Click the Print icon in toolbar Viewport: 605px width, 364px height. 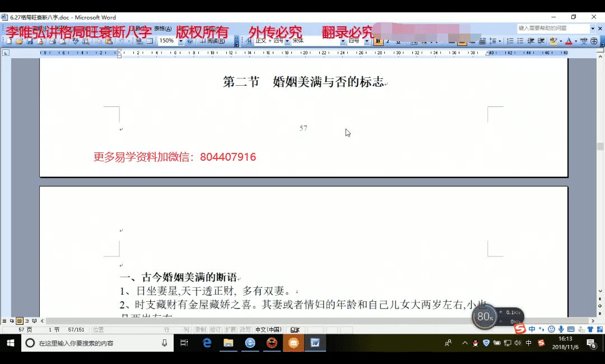(x=52, y=41)
